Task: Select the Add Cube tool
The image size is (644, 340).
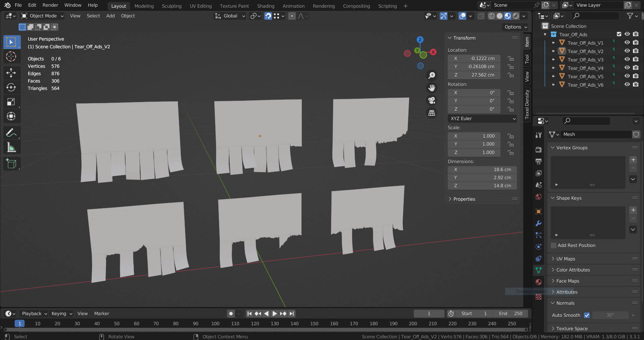Action: [x=11, y=163]
